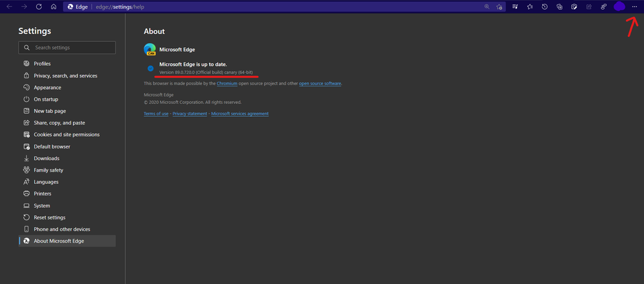Click the Edge logo in address bar
The width and height of the screenshot is (644, 284).
(x=70, y=6)
